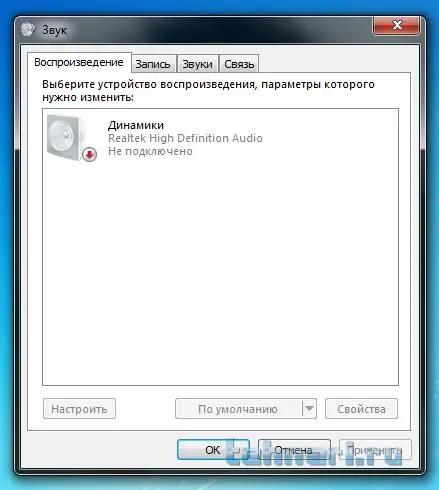The height and width of the screenshot is (490, 439).
Task: Click the Не подключено status text
Action: coord(150,151)
